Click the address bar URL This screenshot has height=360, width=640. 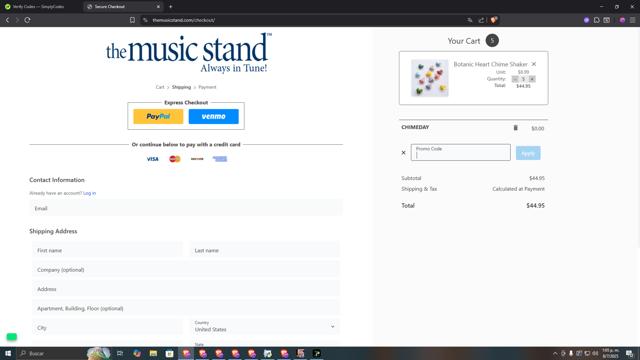[x=184, y=20]
